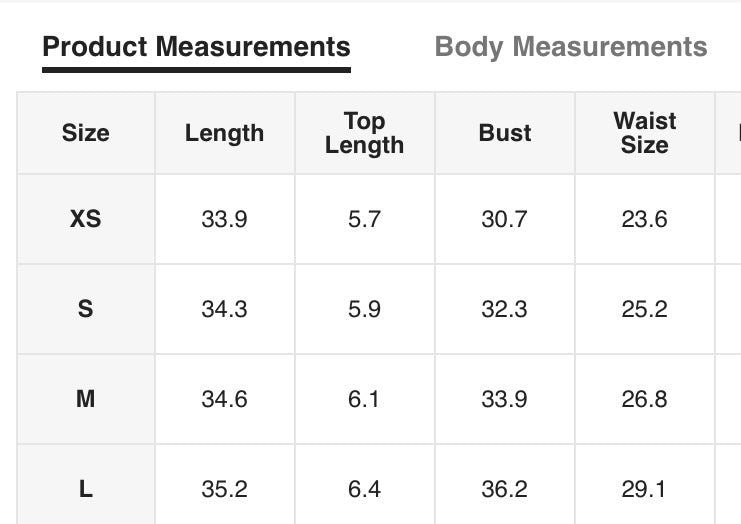Image resolution: width=741 pixels, height=524 pixels.
Task: Switch to the Body Measurements tab
Action: point(571,47)
